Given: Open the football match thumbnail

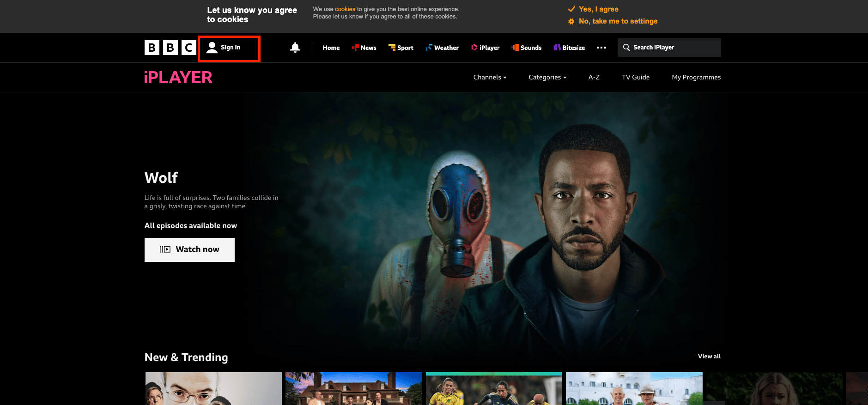Looking at the screenshot, I should 494,389.
